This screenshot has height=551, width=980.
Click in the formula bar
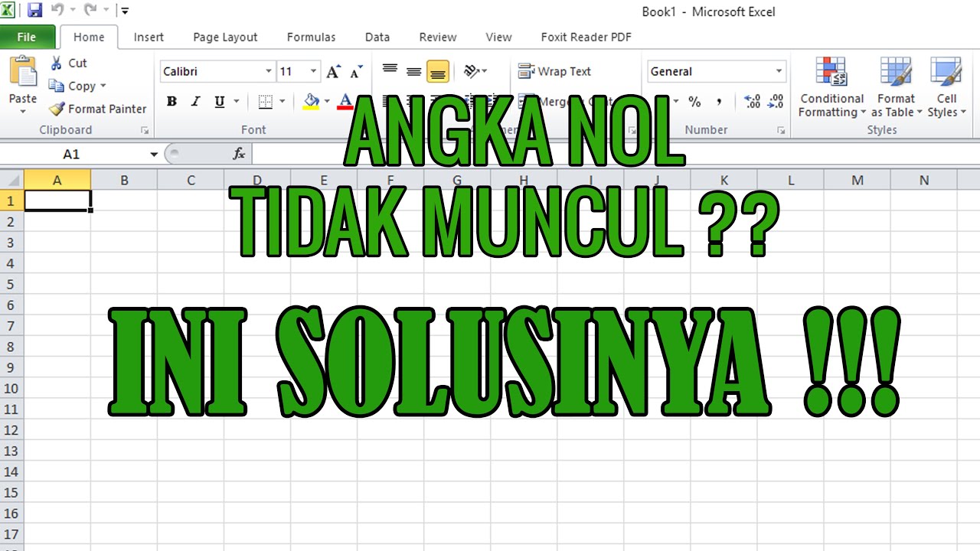tap(615, 154)
